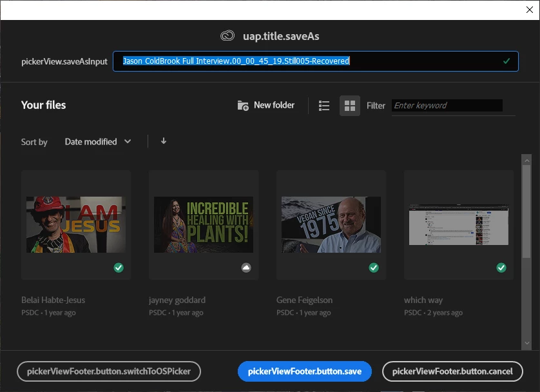Click synced checkmark badge on which way
This screenshot has height=392, width=540.
click(x=501, y=268)
